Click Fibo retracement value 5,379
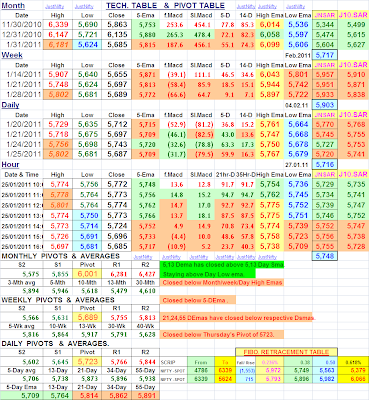This screenshot has width=369, height=400. (x=353, y=370)
